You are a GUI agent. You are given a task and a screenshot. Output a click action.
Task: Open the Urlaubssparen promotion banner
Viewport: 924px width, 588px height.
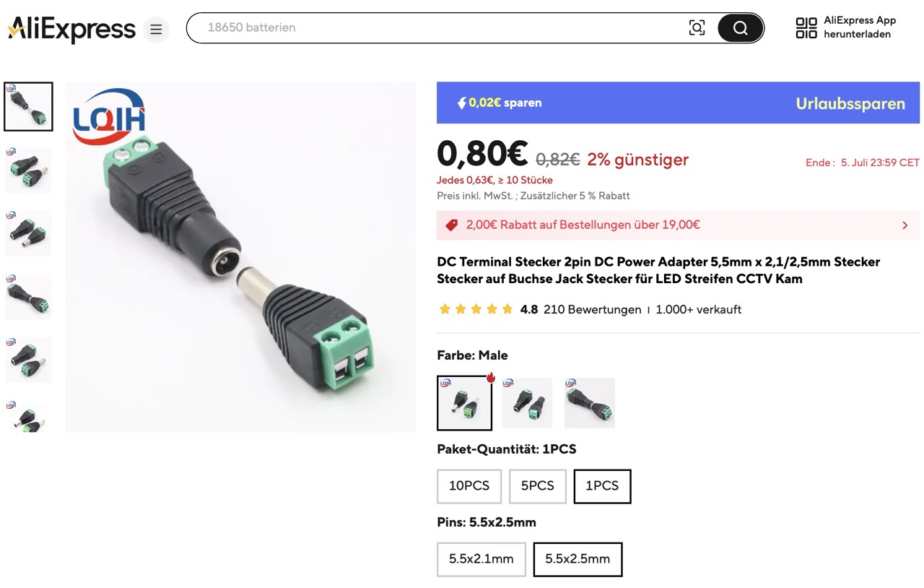[678, 103]
